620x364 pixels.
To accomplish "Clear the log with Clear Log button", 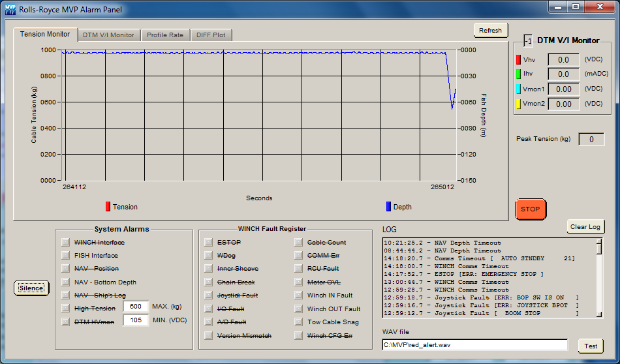I will [585, 227].
